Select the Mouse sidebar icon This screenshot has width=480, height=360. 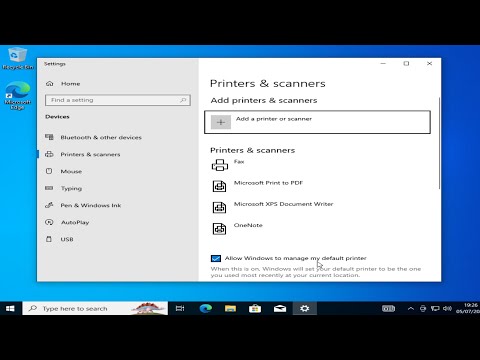click(x=49, y=171)
